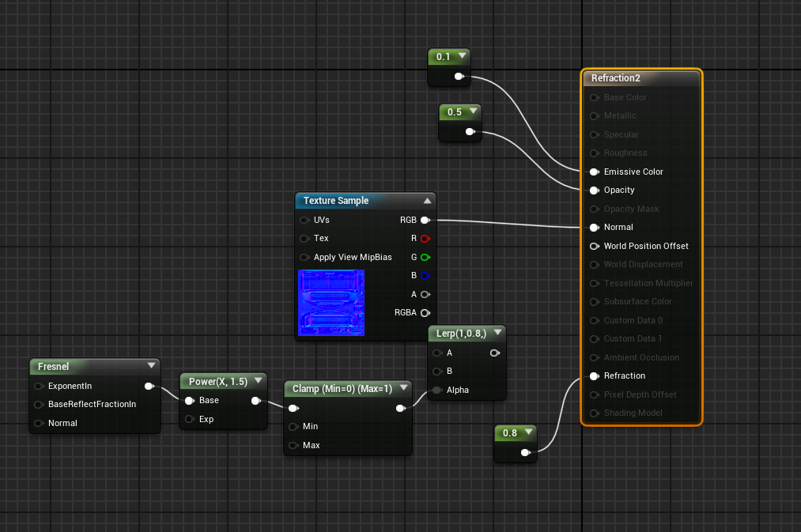Select the normal map texture thumbnail
Image resolution: width=801 pixels, height=532 pixels.
[x=331, y=302]
